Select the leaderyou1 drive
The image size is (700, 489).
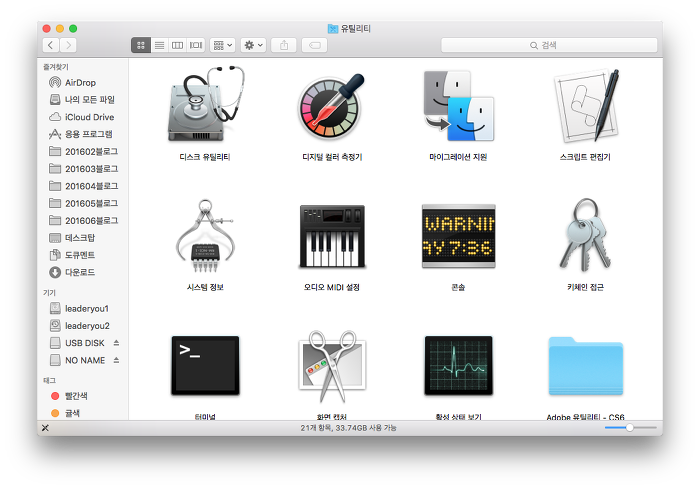tap(80, 309)
